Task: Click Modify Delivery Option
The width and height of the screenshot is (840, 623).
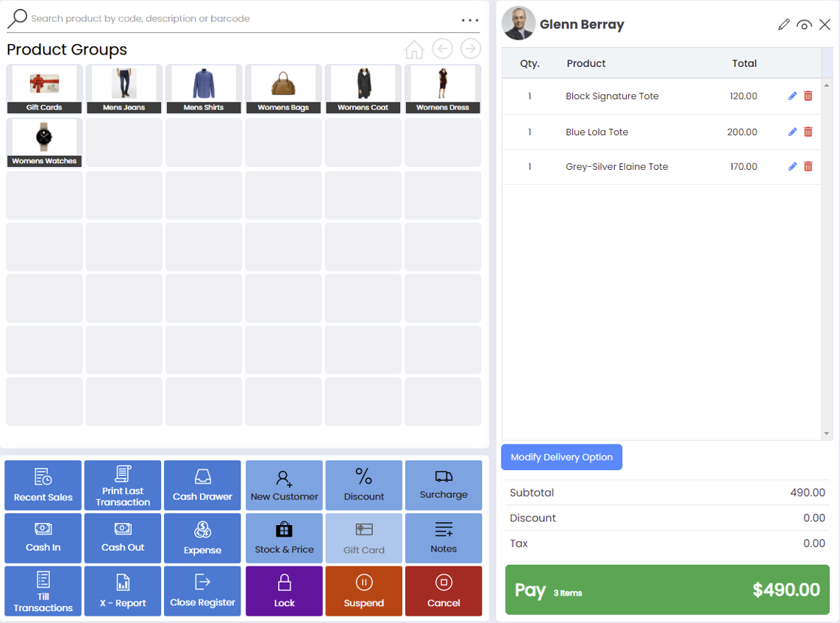Action: point(561,457)
